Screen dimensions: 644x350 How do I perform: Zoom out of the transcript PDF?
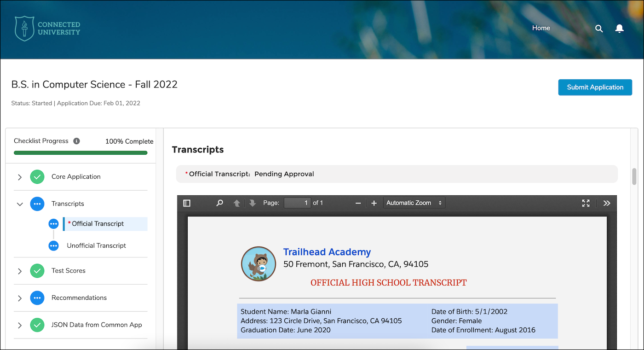coord(358,203)
